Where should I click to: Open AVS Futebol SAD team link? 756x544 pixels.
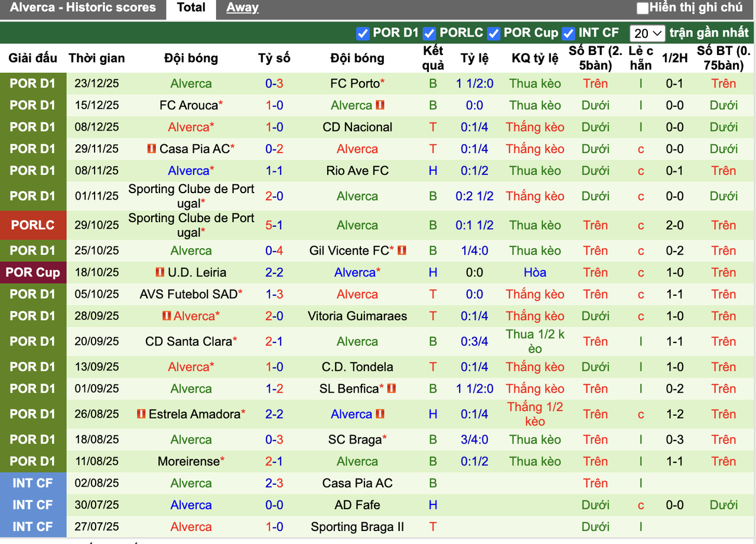coord(188,294)
